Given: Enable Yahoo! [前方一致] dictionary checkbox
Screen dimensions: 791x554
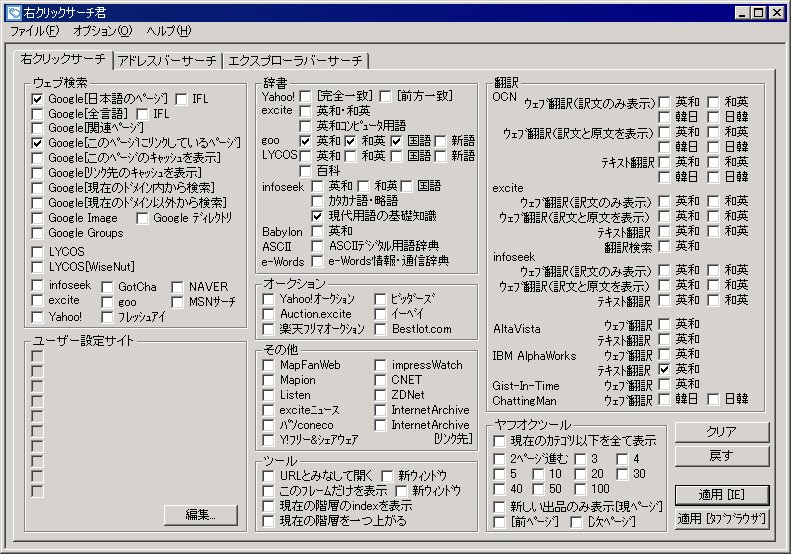Looking at the screenshot, I should [385, 96].
